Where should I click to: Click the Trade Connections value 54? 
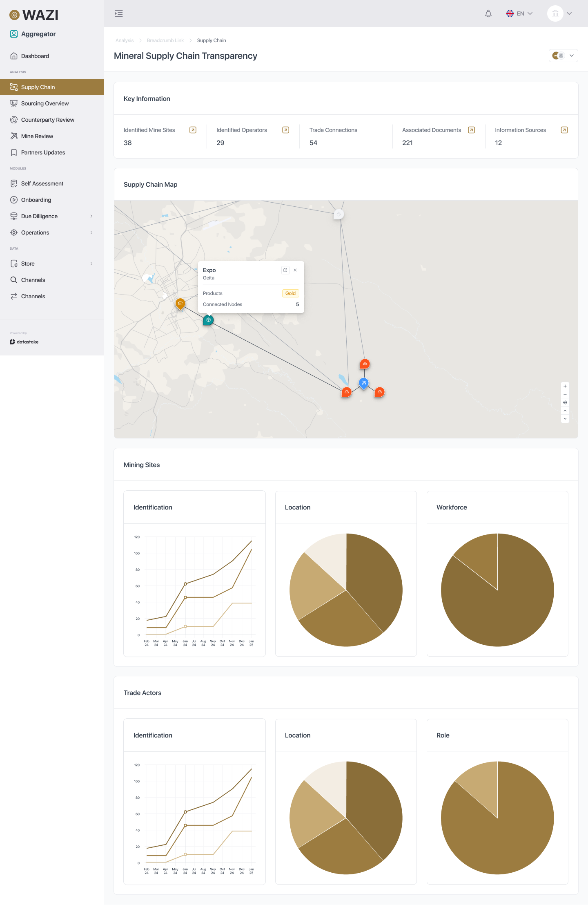[313, 143]
